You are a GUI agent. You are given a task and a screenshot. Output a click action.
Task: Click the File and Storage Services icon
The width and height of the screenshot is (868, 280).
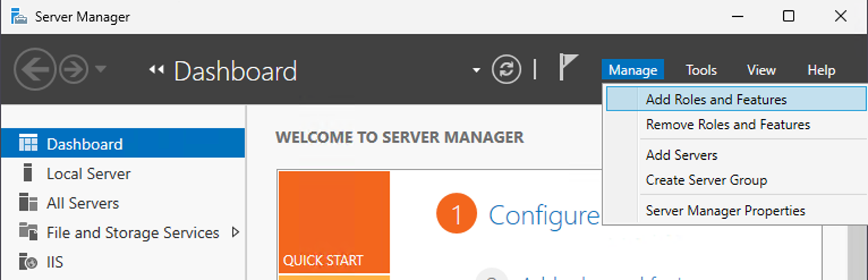tap(28, 232)
